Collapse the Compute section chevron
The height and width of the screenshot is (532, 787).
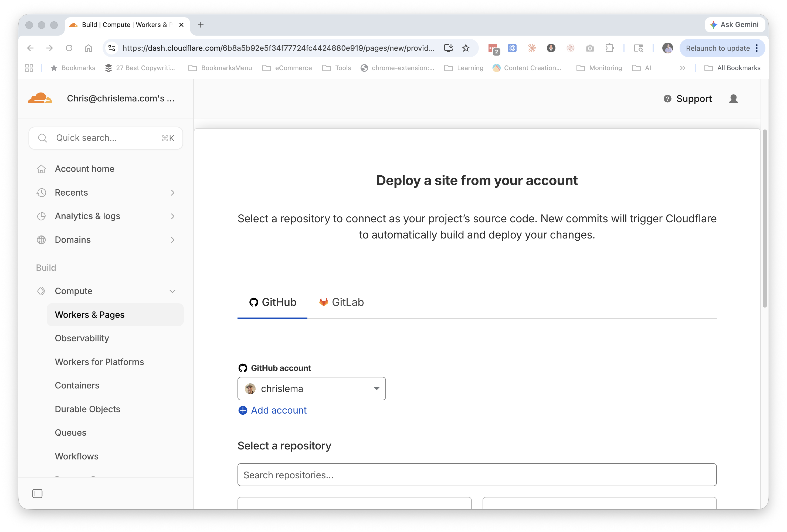(172, 291)
